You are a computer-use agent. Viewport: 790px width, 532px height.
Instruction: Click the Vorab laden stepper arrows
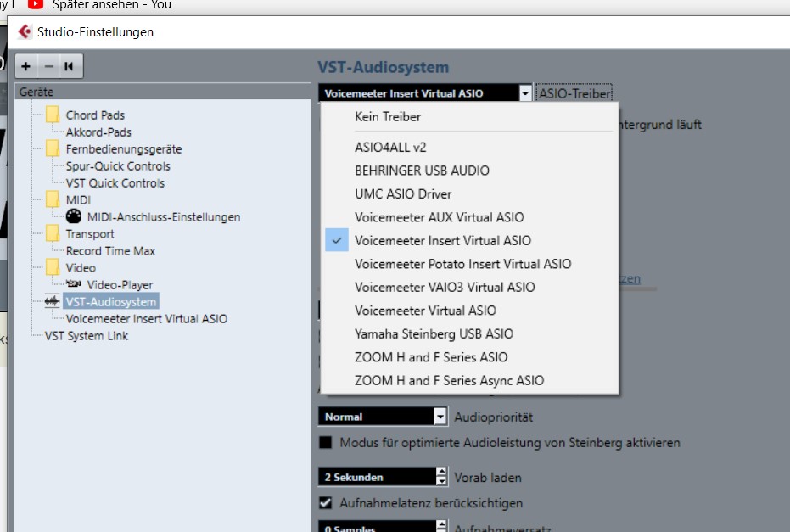click(440, 478)
